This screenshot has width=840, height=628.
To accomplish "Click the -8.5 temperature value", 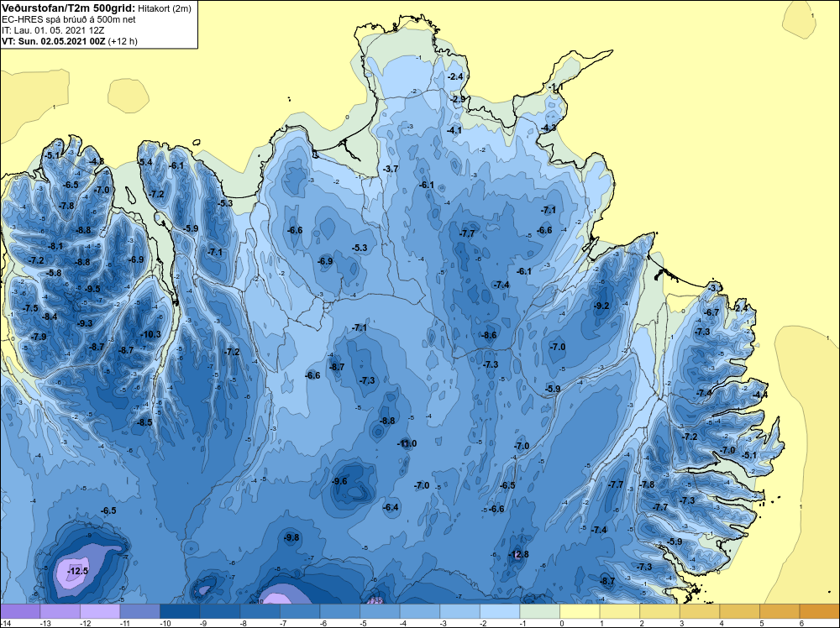I will coord(144,421).
